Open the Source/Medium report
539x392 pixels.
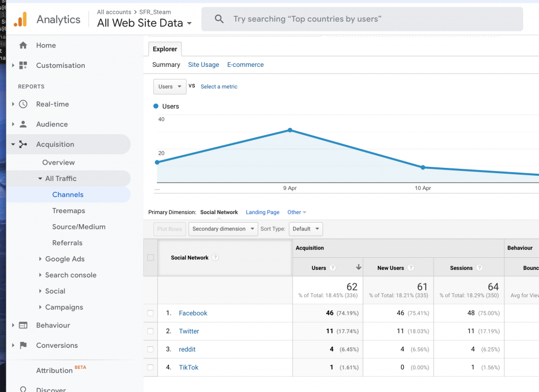tap(79, 227)
